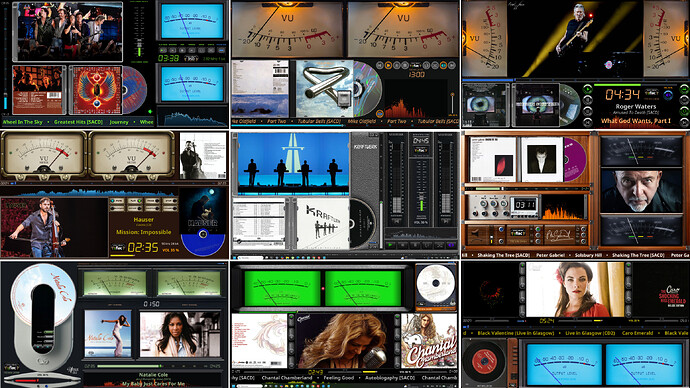Click the 'Black Valentine (Live In Glasgow)' title
Image resolution: width=690 pixels, height=388 pixels.
click(515, 333)
